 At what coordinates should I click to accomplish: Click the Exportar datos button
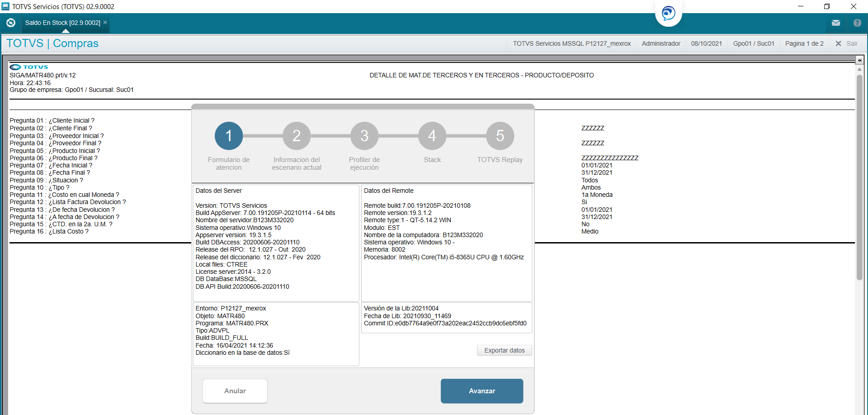tap(505, 350)
